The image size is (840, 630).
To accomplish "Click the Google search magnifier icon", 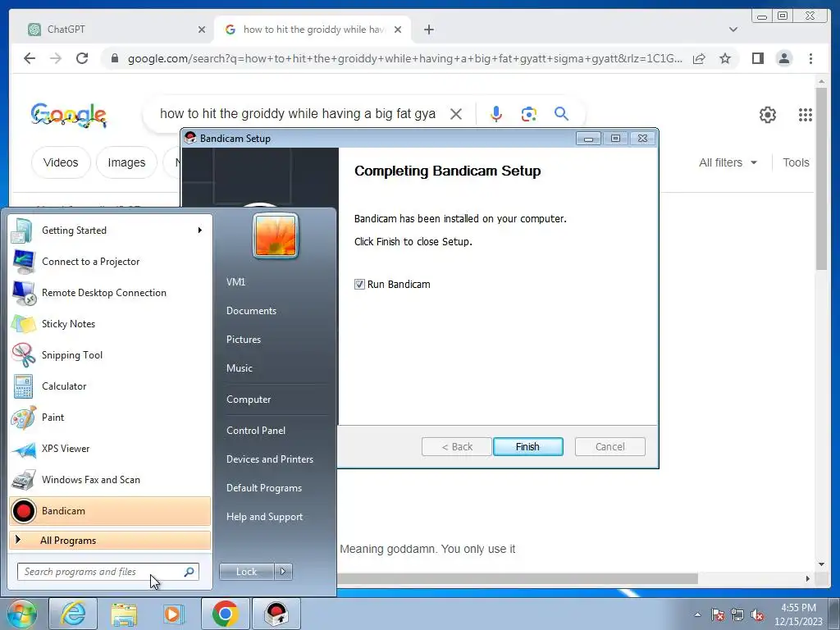I will 561,113.
